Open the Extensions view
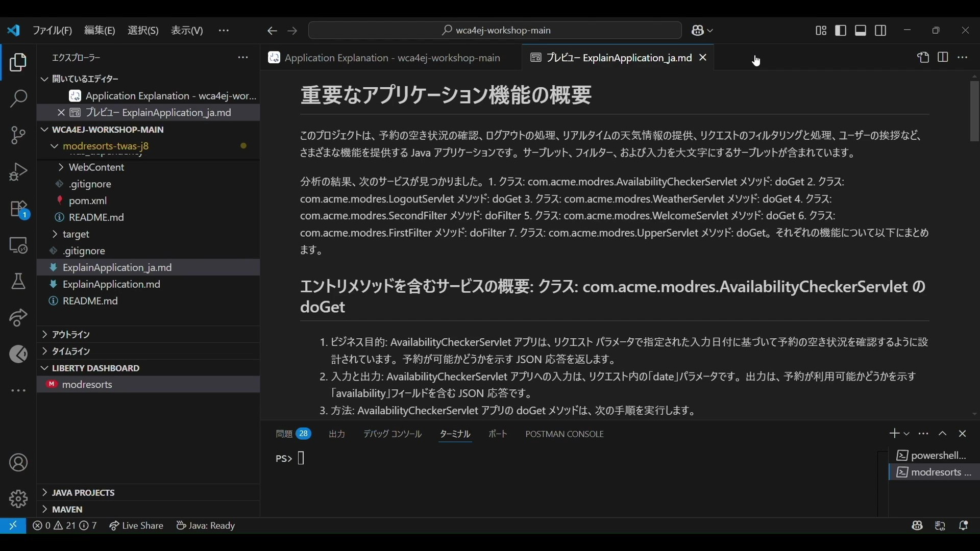This screenshot has height=551, width=980. [18, 209]
